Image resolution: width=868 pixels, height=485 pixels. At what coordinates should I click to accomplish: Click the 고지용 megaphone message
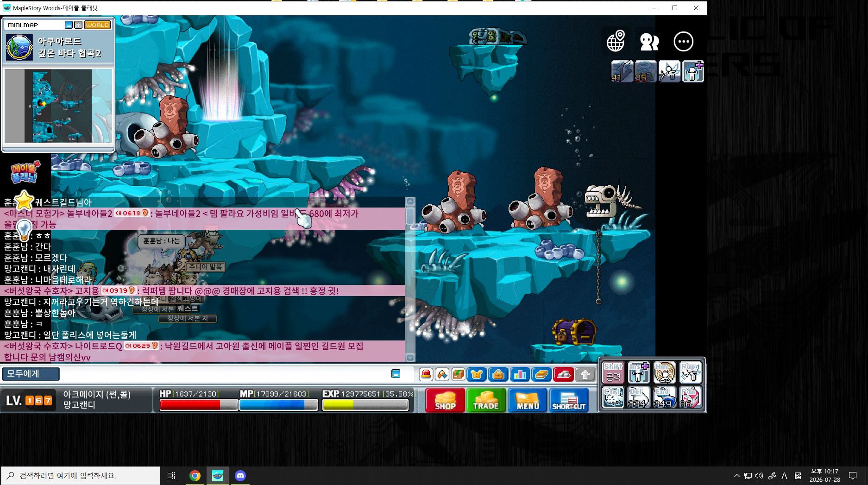click(x=202, y=291)
